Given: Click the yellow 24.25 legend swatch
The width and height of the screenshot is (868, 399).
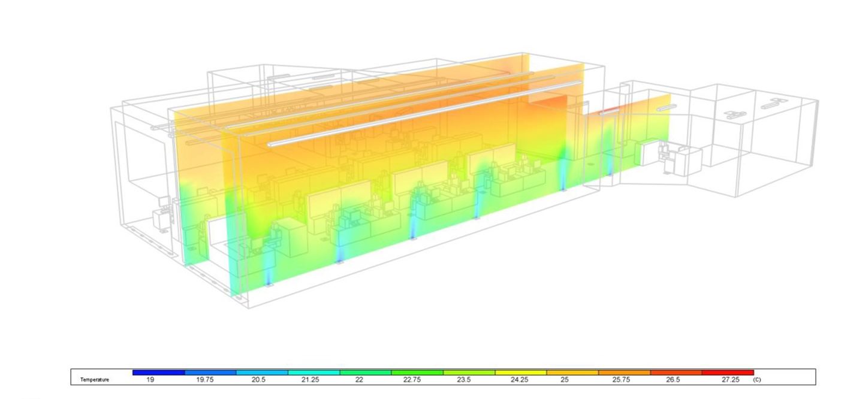Looking at the screenshot, I should [x=520, y=373].
